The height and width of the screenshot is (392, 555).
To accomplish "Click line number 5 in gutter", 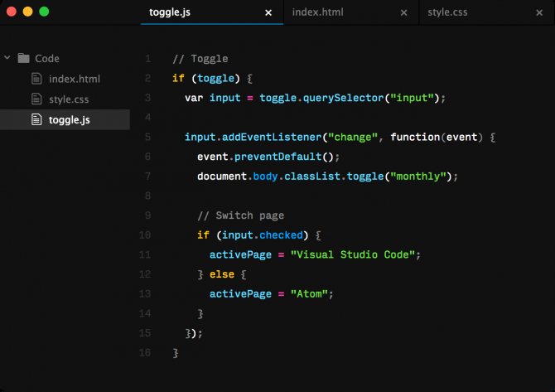I will pyautogui.click(x=148, y=137).
